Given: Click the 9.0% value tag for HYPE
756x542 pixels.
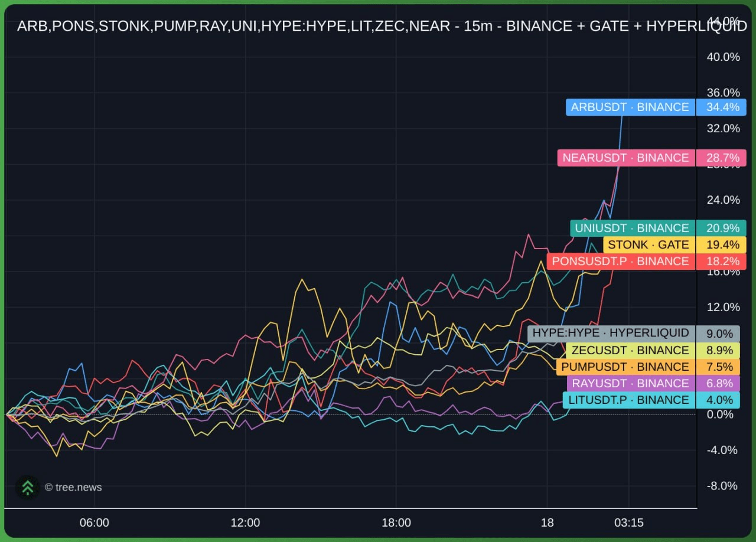Looking at the screenshot, I should 719,333.
